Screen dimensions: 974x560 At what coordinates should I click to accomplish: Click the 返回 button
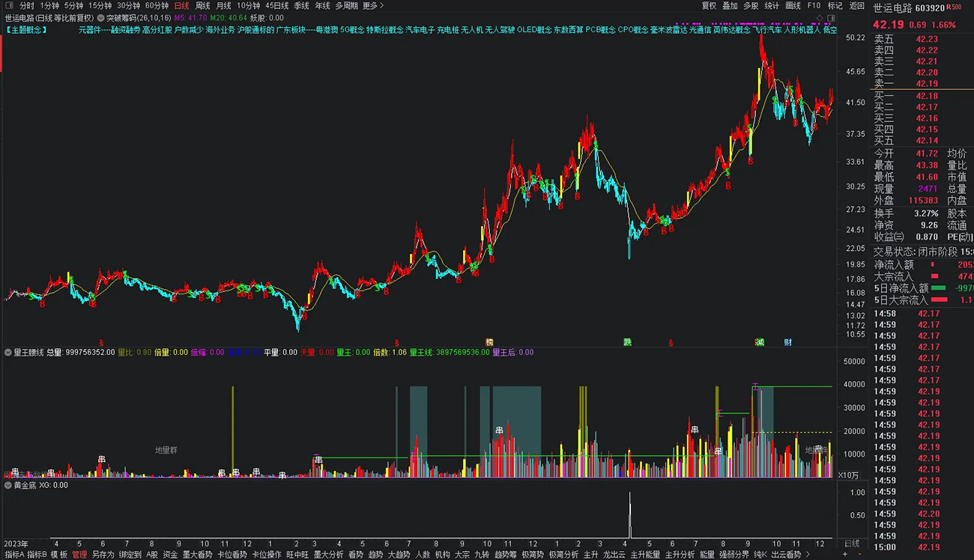click(x=856, y=6)
